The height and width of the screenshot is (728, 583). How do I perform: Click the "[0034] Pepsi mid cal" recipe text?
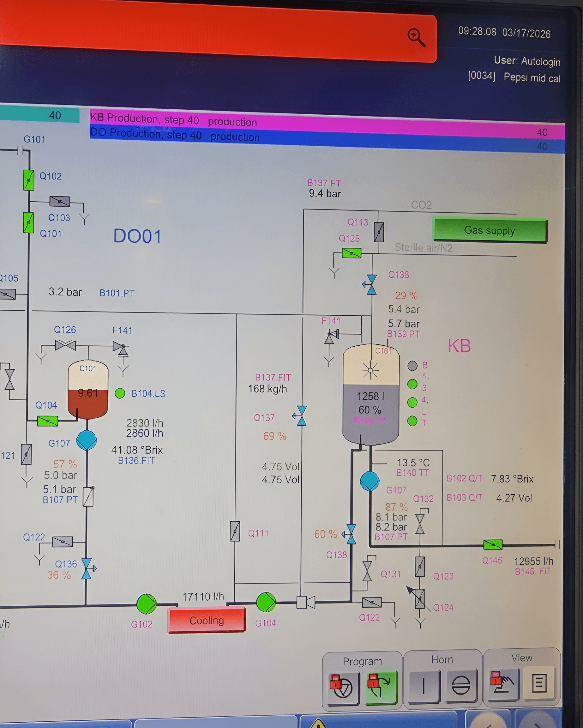(x=514, y=77)
